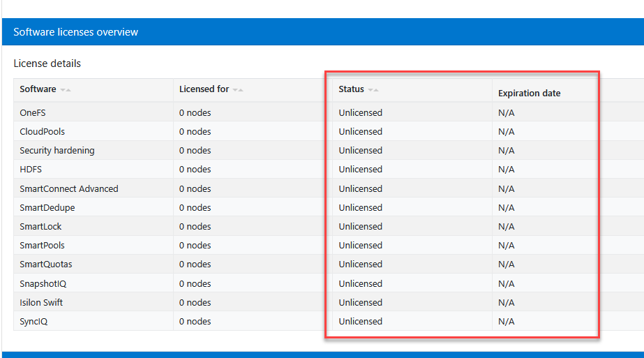
Task: Click the SmartPools N/A expiration cell
Action: coord(506,246)
